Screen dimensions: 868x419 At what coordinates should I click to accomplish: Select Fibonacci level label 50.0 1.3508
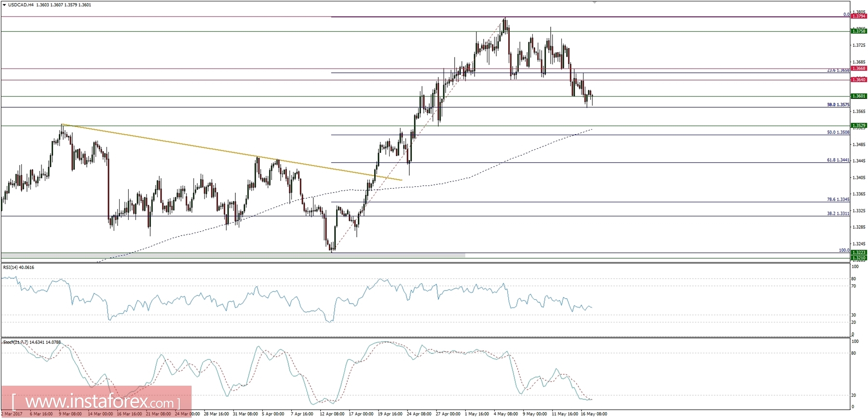pos(838,132)
